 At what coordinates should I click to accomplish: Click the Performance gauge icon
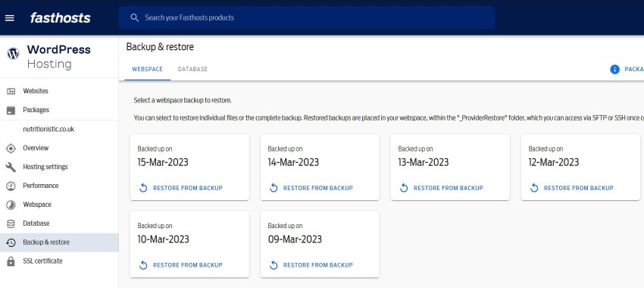tap(11, 186)
